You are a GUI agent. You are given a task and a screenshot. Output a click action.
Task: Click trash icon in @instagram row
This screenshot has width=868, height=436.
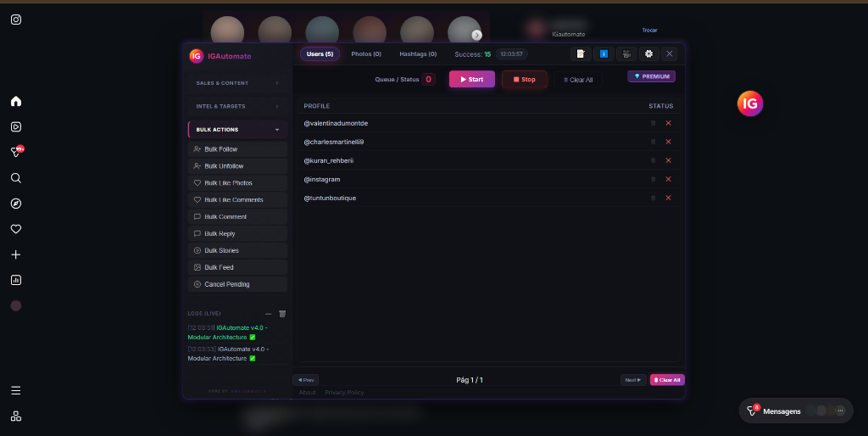654,180
